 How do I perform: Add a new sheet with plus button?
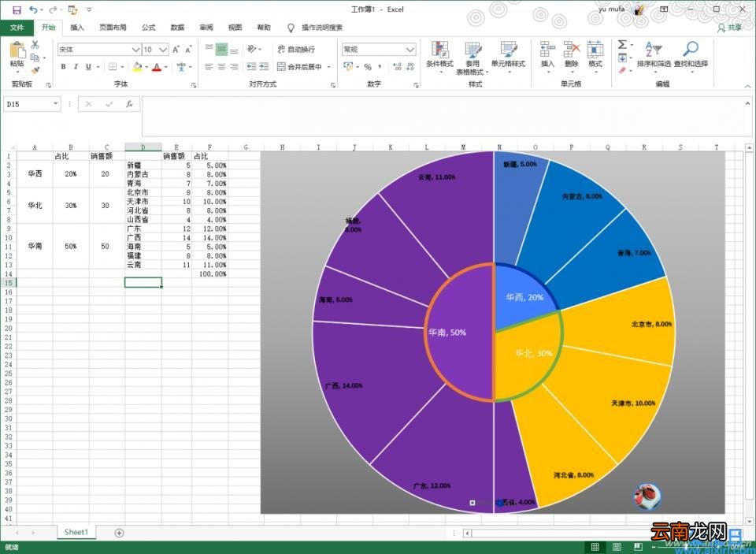click(119, 533)
